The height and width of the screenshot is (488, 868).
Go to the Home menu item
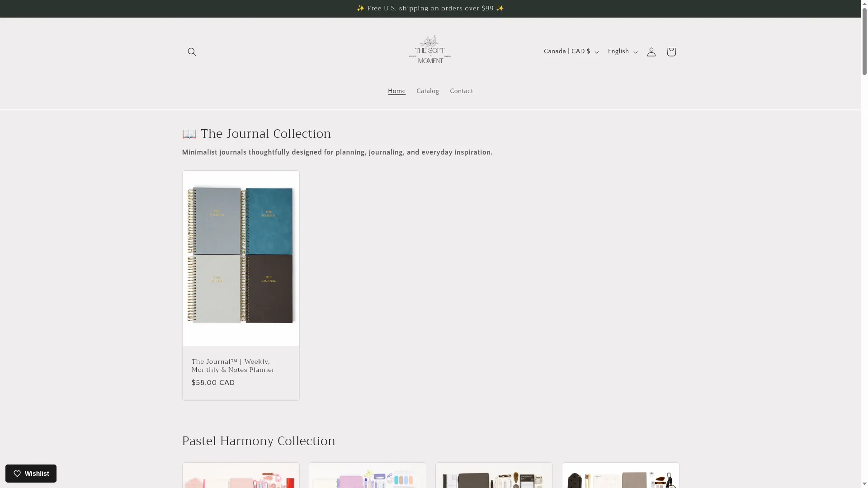click(396, 91)
